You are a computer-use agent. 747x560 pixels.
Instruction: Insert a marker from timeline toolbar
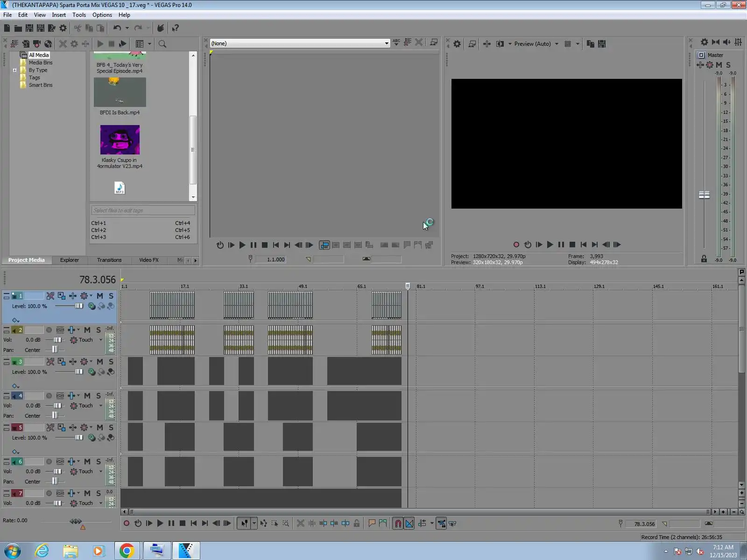[x=372, y=524]
